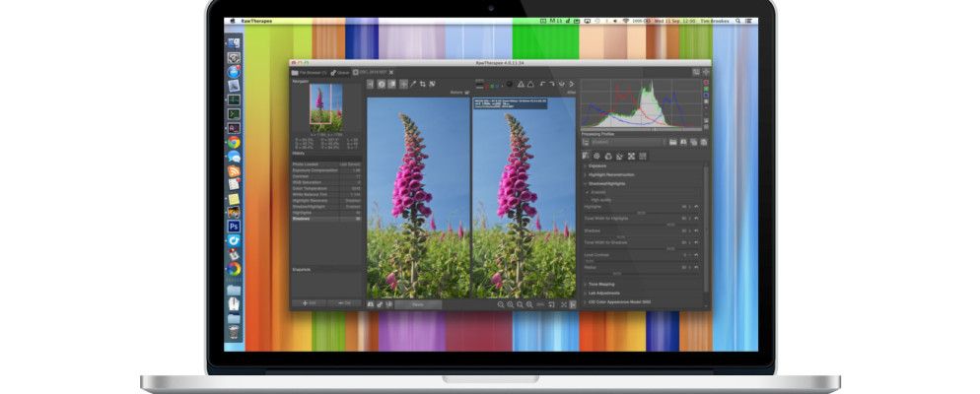
Task: Close the open image editor tab
Action: 391,73
